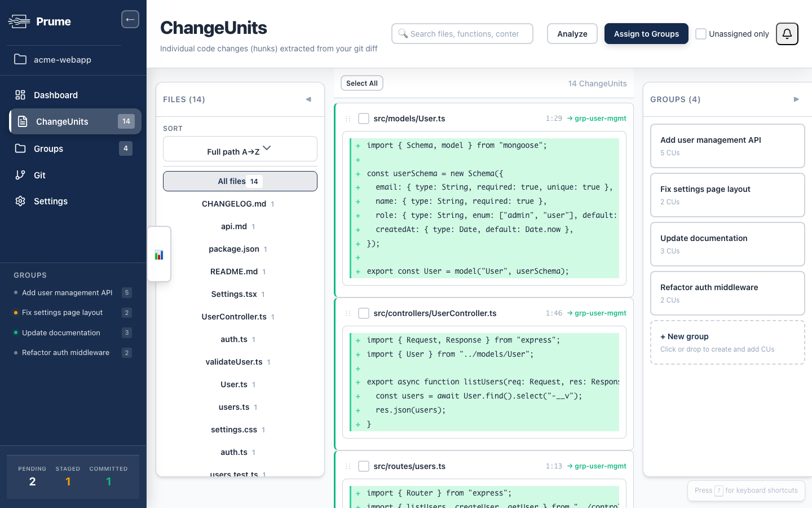This screenshot has width=812, height=508.
Task: Collapse sidebar with the back arrow button
Action: pyautogui.click(x=130, y=19)
